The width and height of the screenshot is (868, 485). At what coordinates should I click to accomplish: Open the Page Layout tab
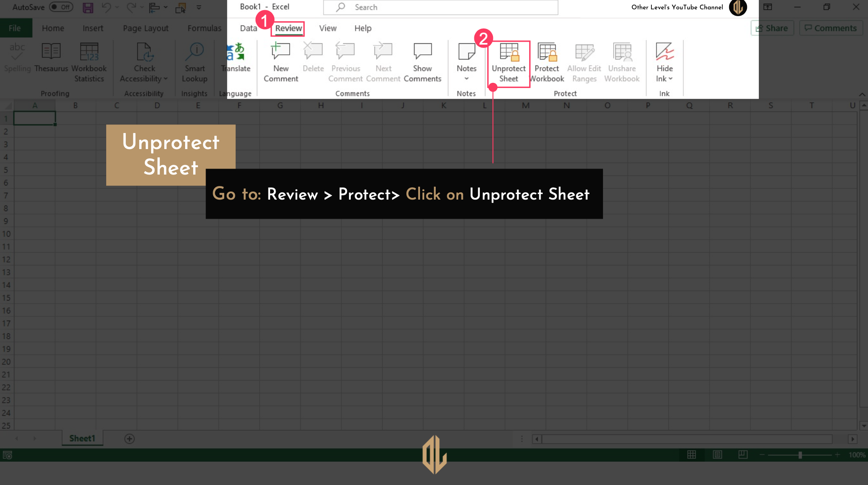click(146, 28)
